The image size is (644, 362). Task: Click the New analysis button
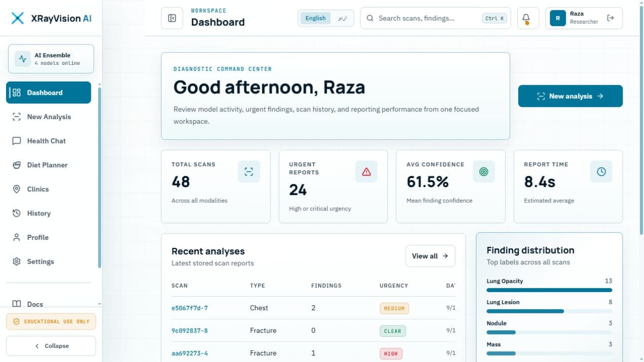click(x=570, y=96)
